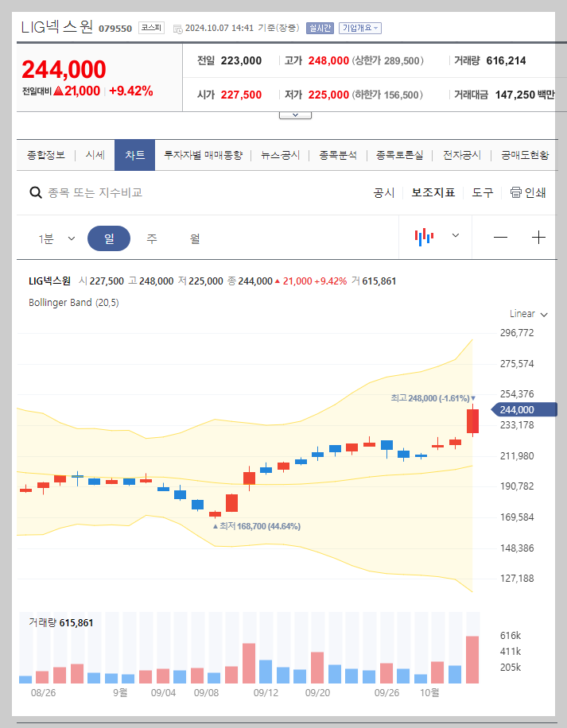Select the 주 weekly period toggle
The width and height of the screenshot is (567, 728).
(x=150, y=237)
